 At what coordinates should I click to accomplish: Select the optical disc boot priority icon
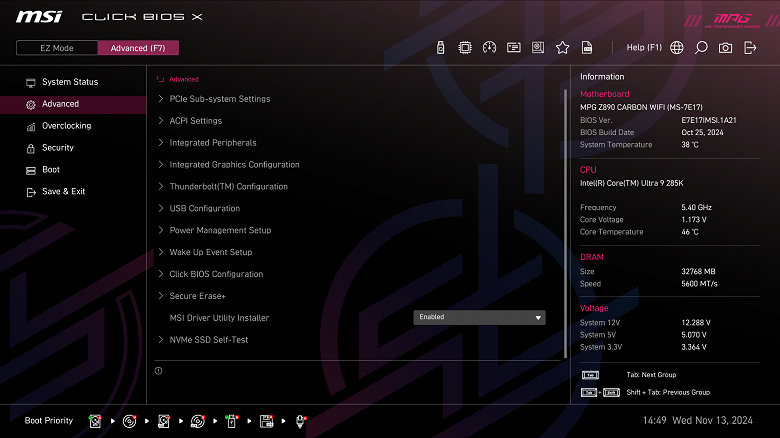coord(129,421)
